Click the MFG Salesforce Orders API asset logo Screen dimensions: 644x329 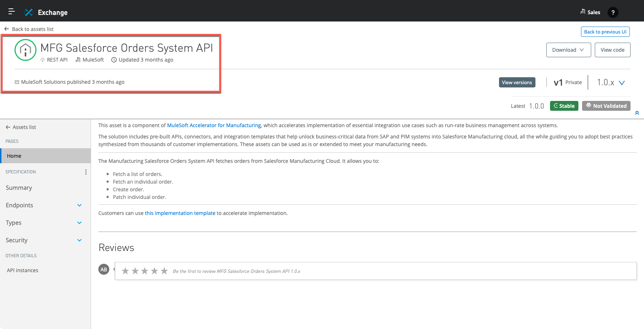(x=25, y=50)
